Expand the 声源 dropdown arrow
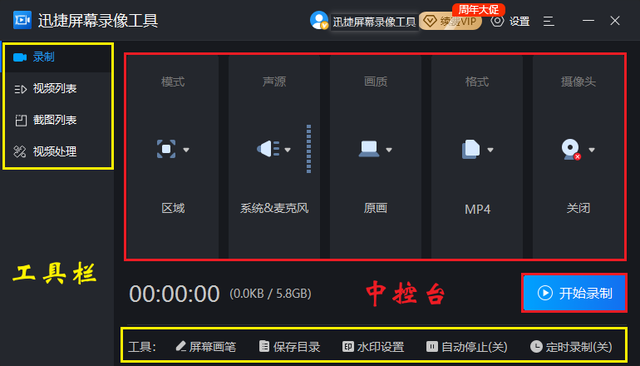640x366 pixels. click(287, 150)
